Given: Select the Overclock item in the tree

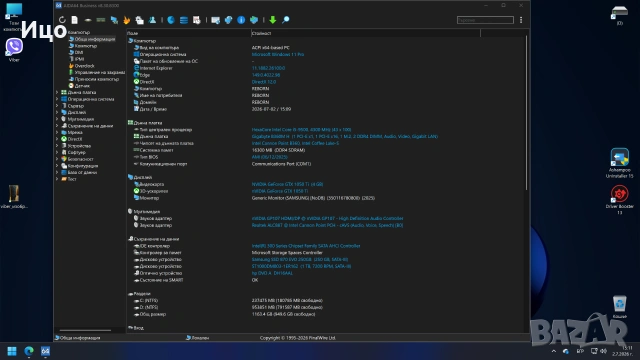Looking at the screenshot, I should [84, 66].
